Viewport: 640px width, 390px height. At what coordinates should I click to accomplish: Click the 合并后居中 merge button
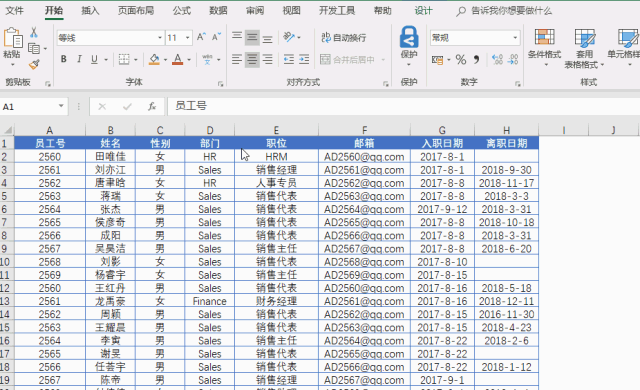pos(348,60)
